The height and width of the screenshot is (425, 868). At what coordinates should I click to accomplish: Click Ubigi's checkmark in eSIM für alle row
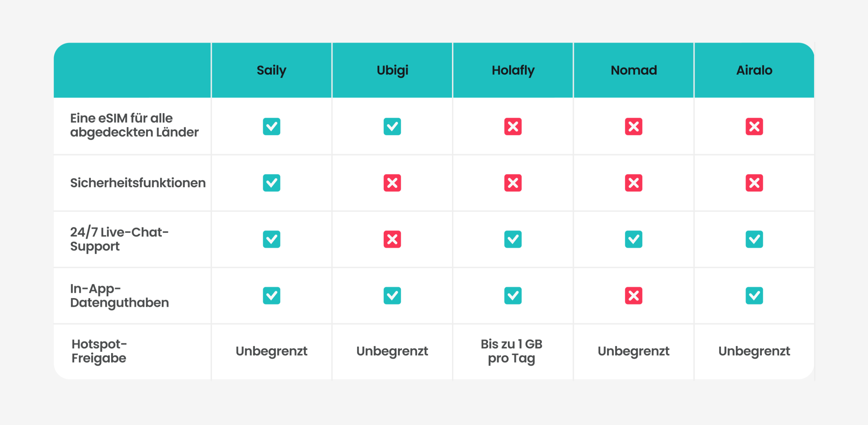[x=392, y=127]
